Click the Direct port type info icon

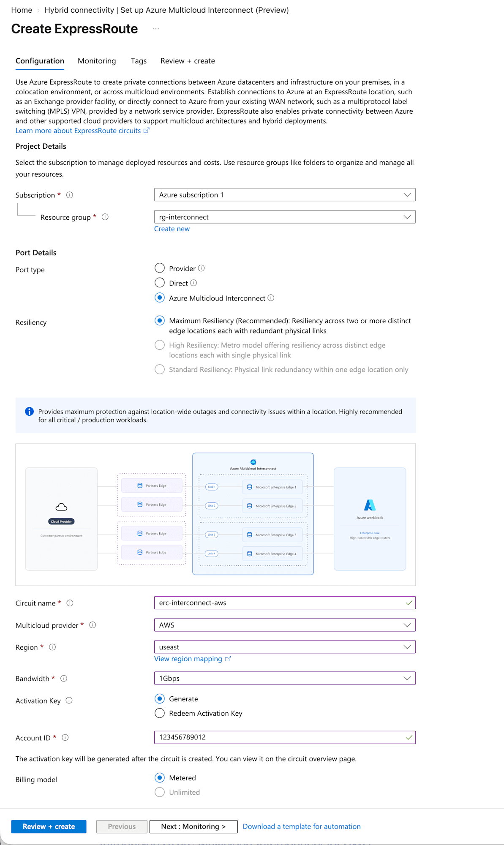click(x=193, y=283)
